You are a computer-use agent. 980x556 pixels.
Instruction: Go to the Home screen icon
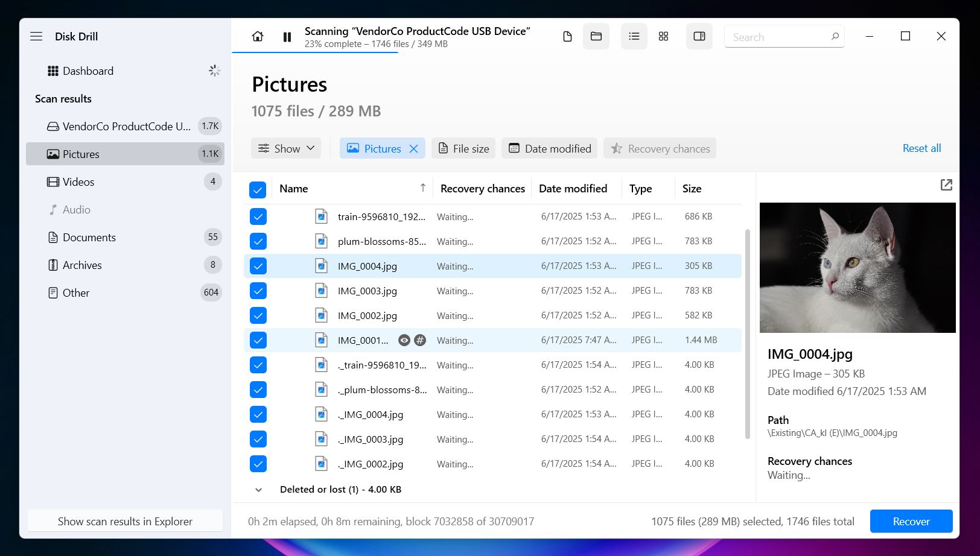[258, 37]
